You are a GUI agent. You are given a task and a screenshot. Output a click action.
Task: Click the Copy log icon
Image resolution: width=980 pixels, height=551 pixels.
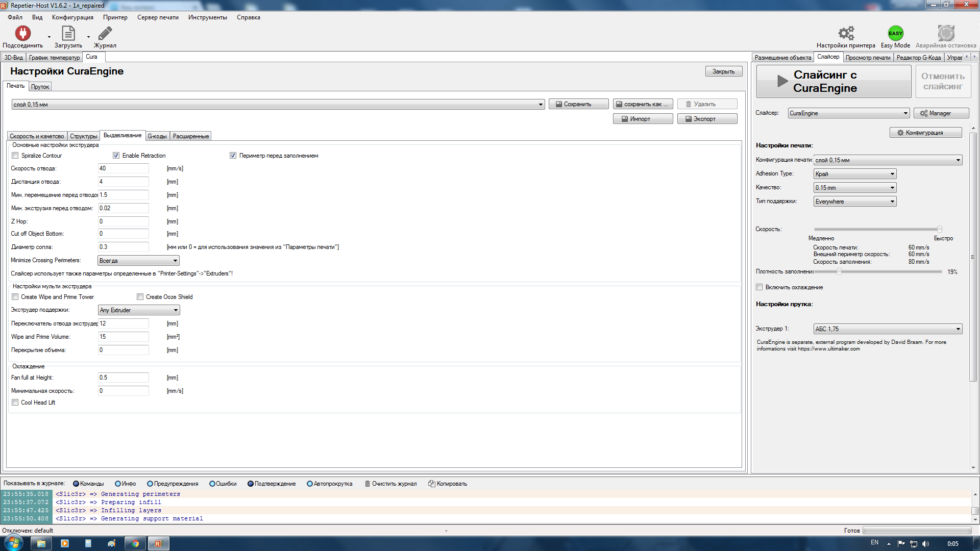(x=432, y=484)
